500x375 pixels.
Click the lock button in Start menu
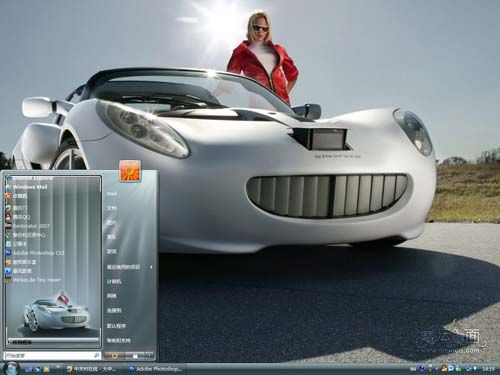[x=135, y=356]
